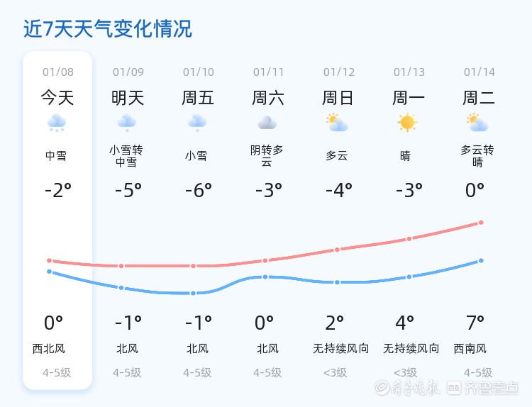Click the partly cloudy icon for 周日
This screenshot has width=532, height=407.
click(337, 123)
